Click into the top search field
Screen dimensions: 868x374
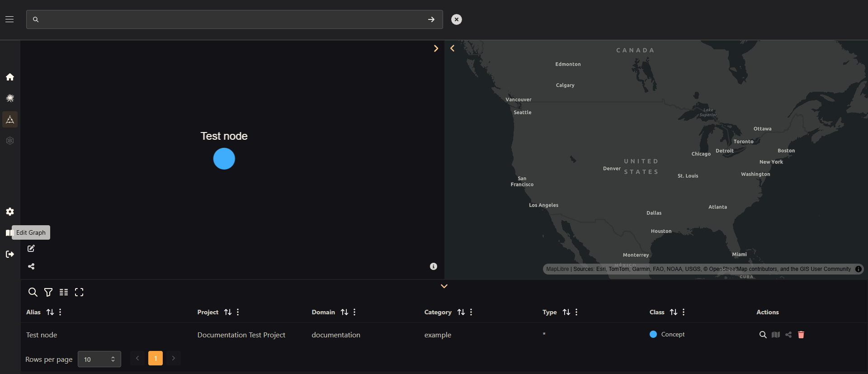point(234,19)
